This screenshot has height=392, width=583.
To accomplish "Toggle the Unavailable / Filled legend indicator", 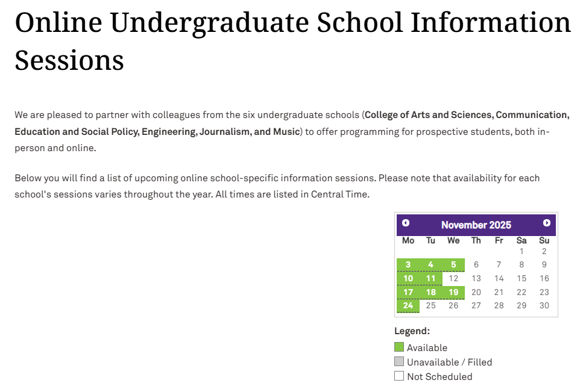I will (x=399, y=361).
